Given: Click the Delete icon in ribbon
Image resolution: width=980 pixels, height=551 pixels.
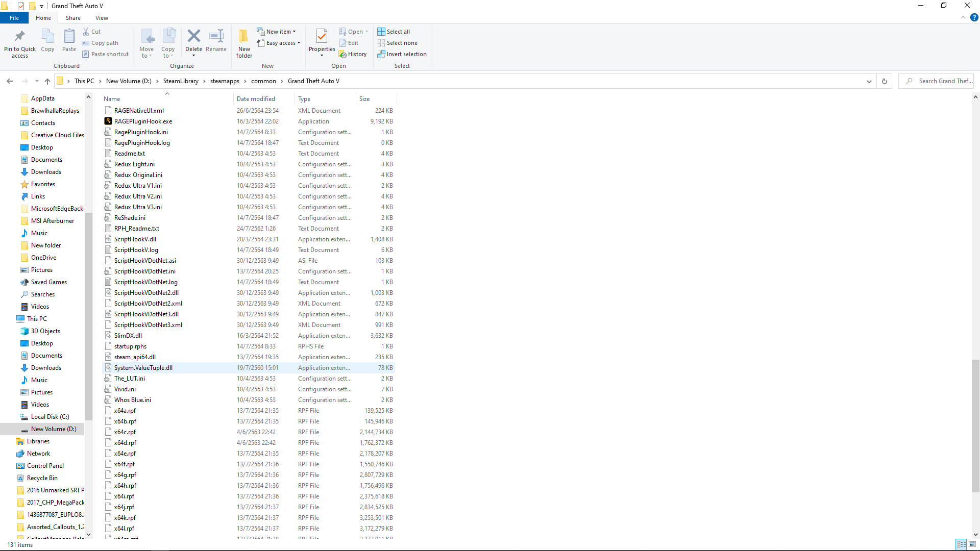Looking at the screenshot, I should pos(193,37).
